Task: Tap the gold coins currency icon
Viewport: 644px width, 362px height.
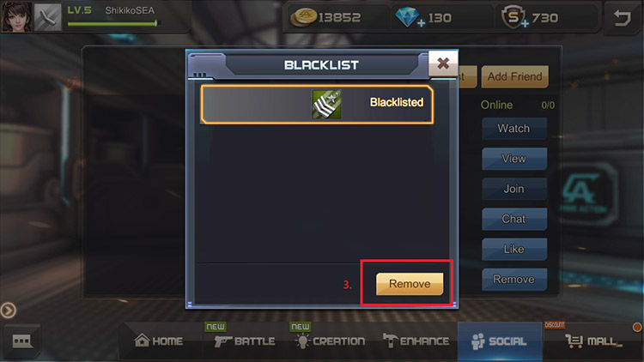Action: (303, 17)
